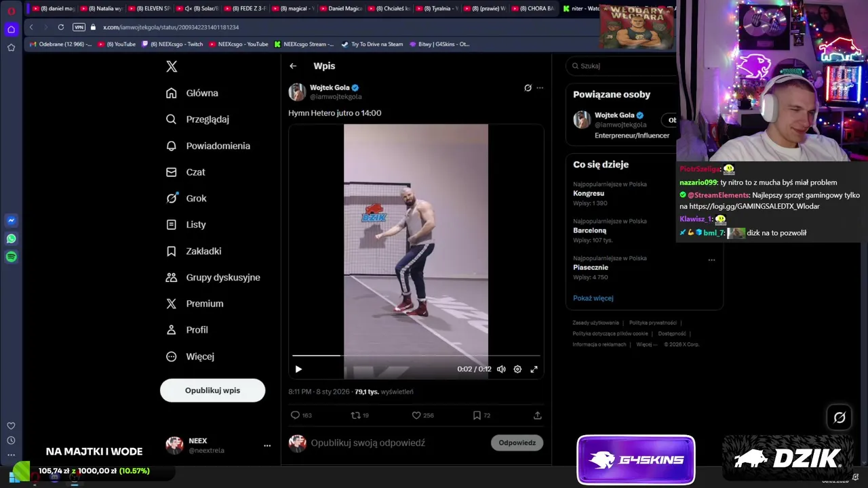Screen dimensions: 868x488
Task: Bookmark the post with 72 bookmarks
Action: click(481, 415)
